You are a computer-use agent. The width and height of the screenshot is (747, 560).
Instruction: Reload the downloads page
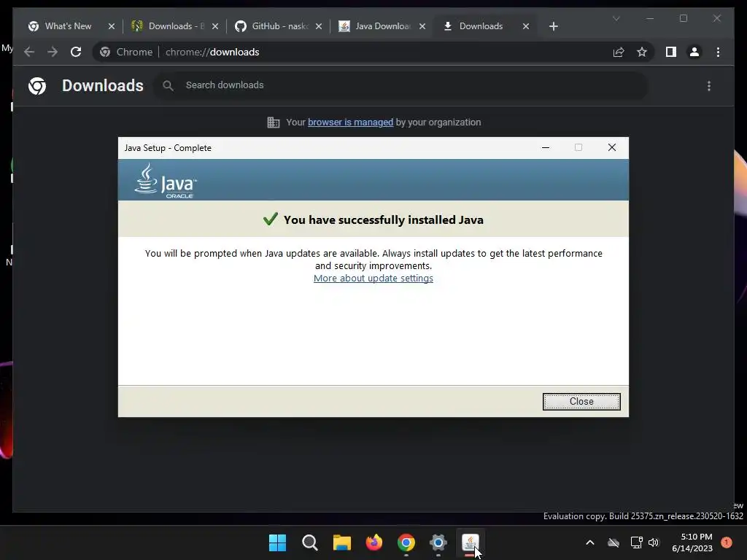pyautogui.click(x=76, y=52)
